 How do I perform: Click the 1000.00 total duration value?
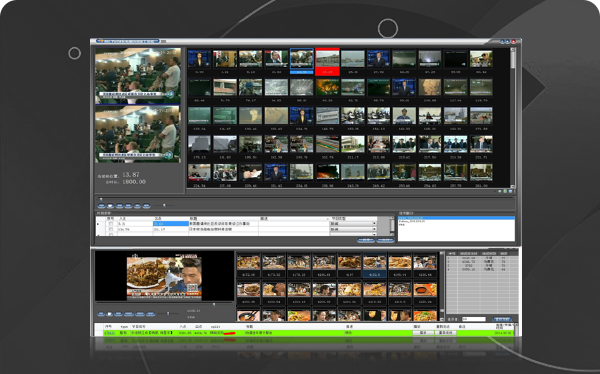134,182
